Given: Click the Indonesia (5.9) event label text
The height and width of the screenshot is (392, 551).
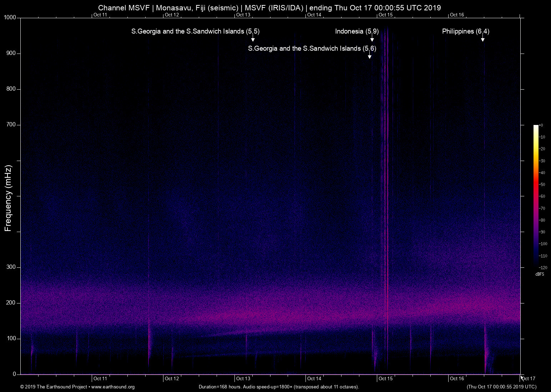Looking at the screenshot, I should (357, 31).
